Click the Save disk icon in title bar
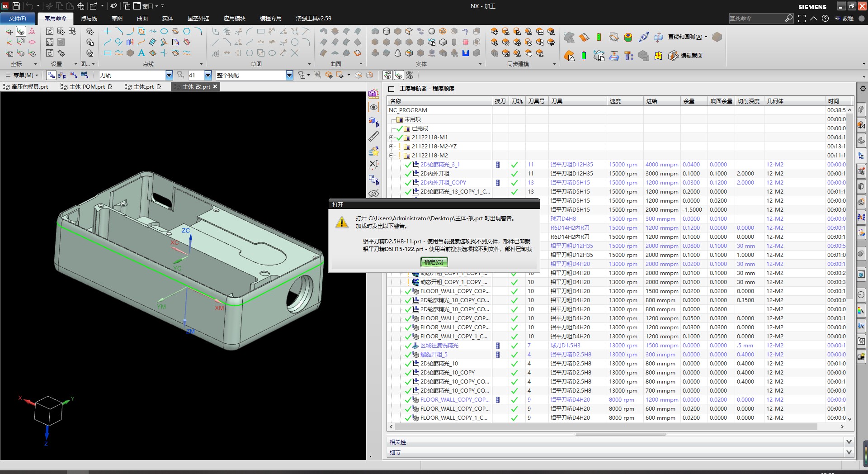 (x=16, y=6)
